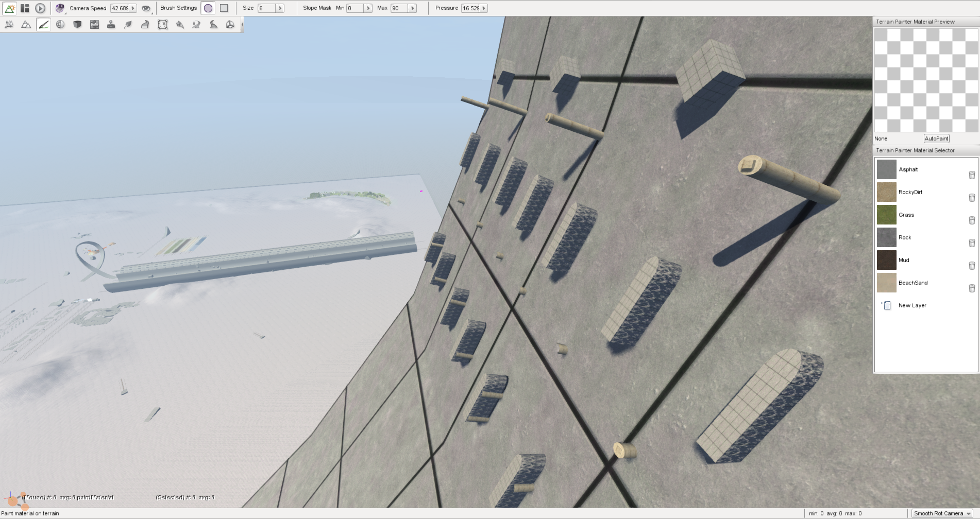
Task: Click the 'min: 0 avg: 0 max: 0' status
Action: coord(835,513)
